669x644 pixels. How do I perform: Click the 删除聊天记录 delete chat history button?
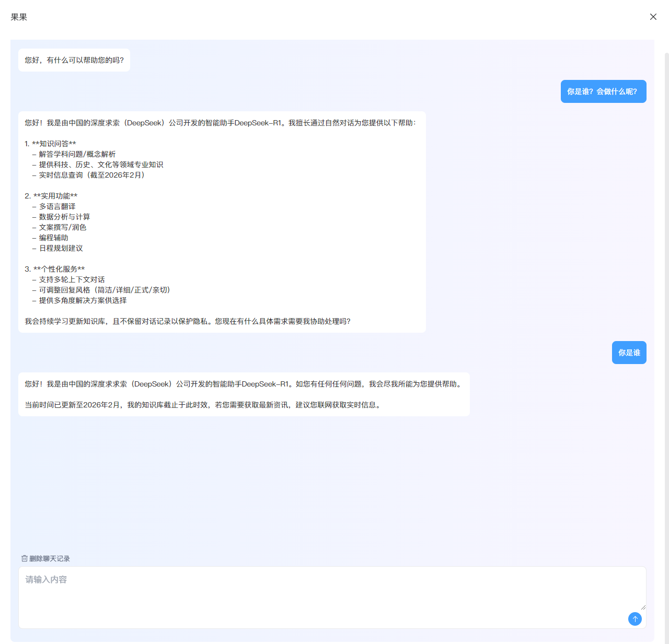coord(45,558)
